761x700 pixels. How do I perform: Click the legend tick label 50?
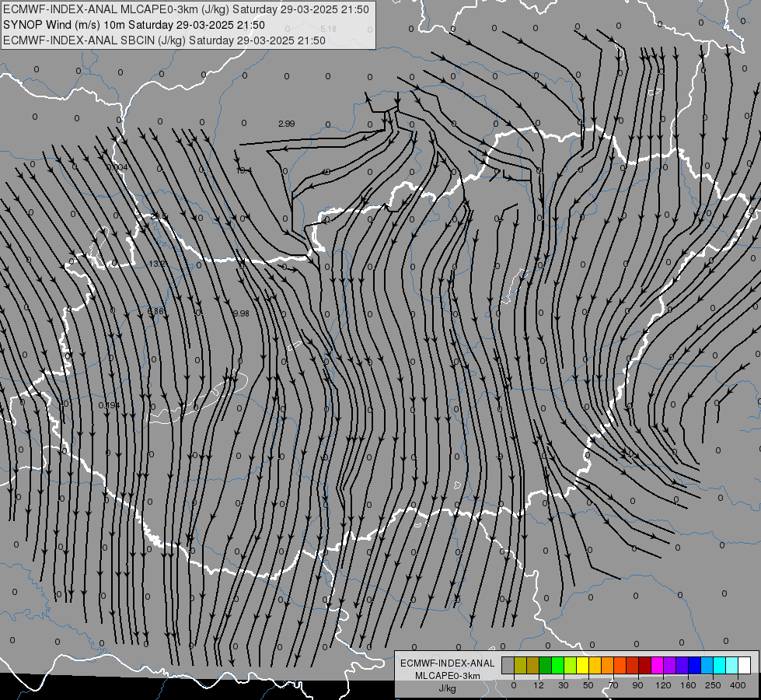(x=588, y=685)
